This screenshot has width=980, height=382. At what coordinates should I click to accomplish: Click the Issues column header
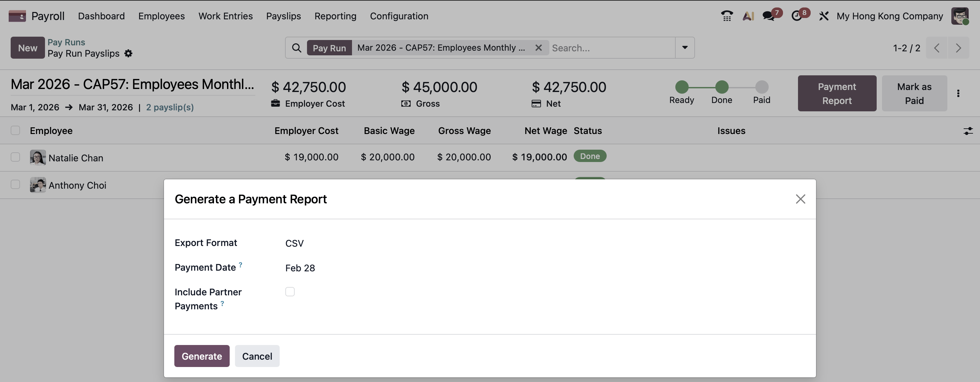731,131
